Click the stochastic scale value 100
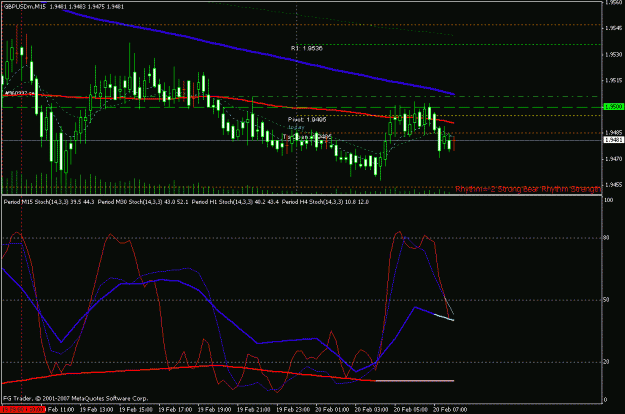 609,200
